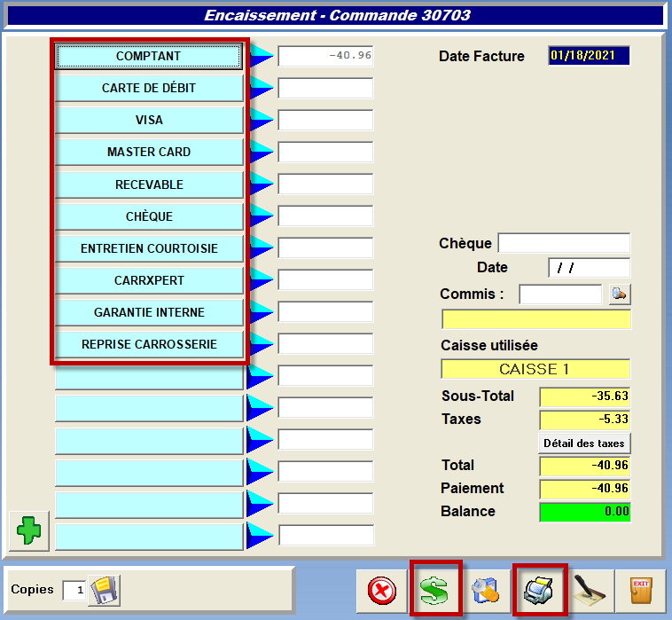Select the GARANTIE INTERNE payment button
672x620 pixels.
(149, 312)
